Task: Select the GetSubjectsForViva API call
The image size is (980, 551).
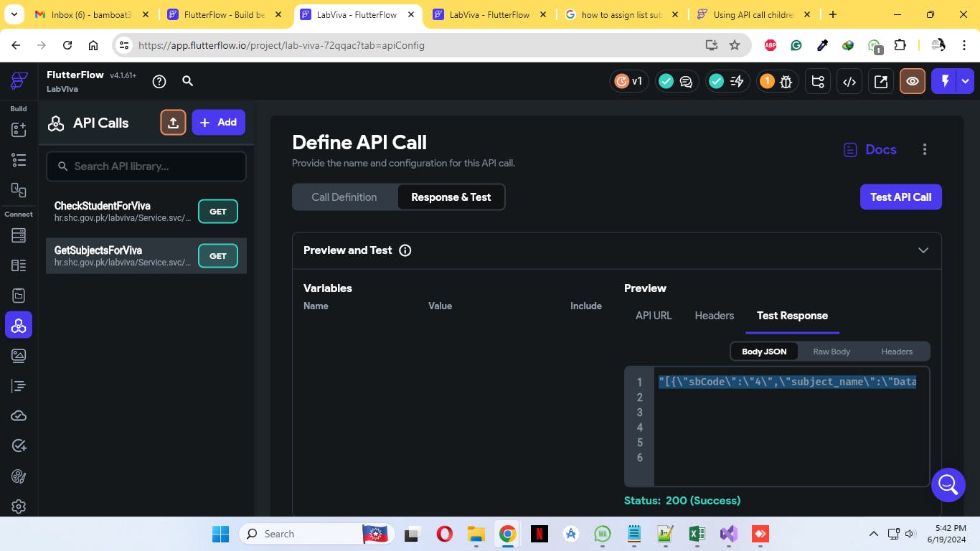Action: [146, 256]
